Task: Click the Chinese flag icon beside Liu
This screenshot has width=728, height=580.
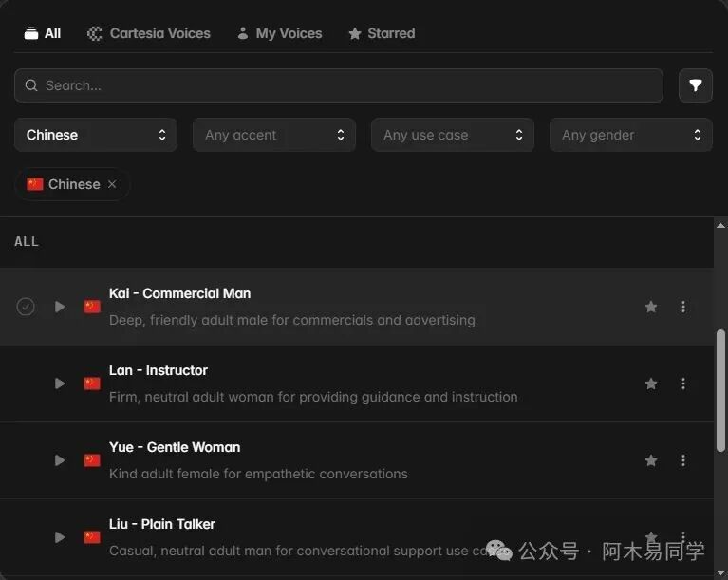Action: click(x=92, y=537)
